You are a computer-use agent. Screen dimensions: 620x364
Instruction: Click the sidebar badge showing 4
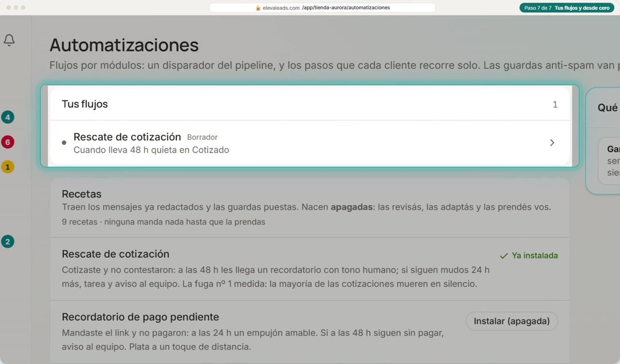click(x=8, y=117)
